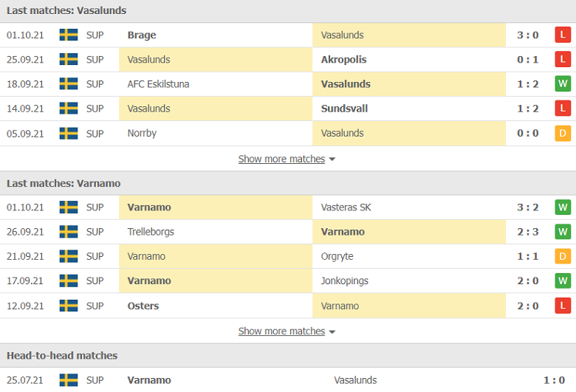Open the Brage vs Vasalunds 3:0 score
Image resolution: width=576 pixels, height=392 pixels.
[x=527, y=35]
